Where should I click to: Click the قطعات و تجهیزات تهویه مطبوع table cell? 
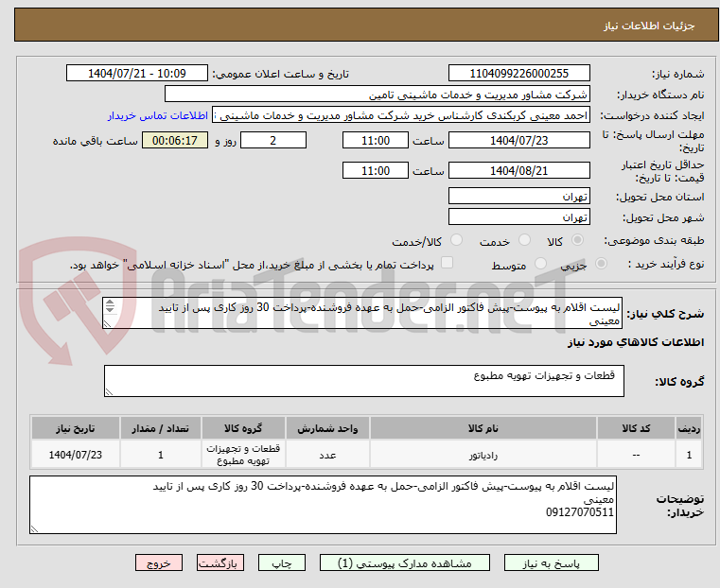pyautogui.click(x=243, y=455)
